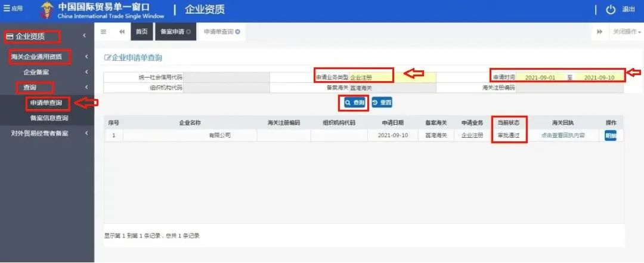The image size is (644, 263).
Task: Click the 申请业务 column header
Action: [472, 122]
